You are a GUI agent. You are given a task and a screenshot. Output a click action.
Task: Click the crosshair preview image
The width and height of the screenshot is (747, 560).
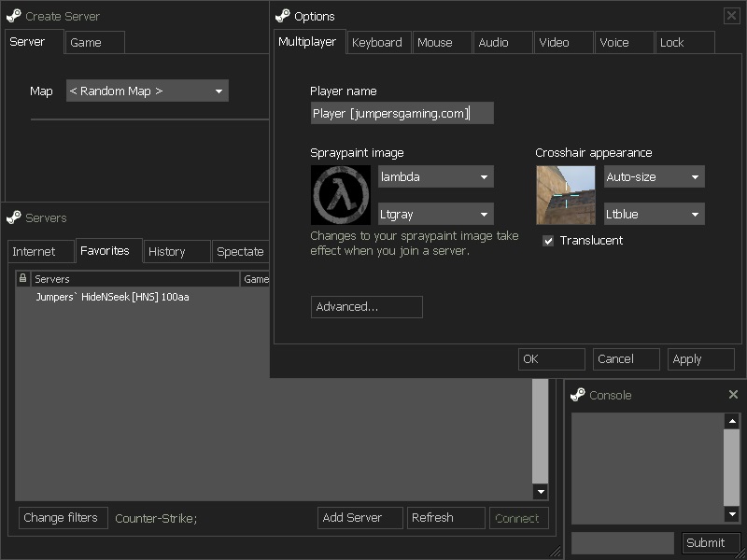click(x=565, y=195)
